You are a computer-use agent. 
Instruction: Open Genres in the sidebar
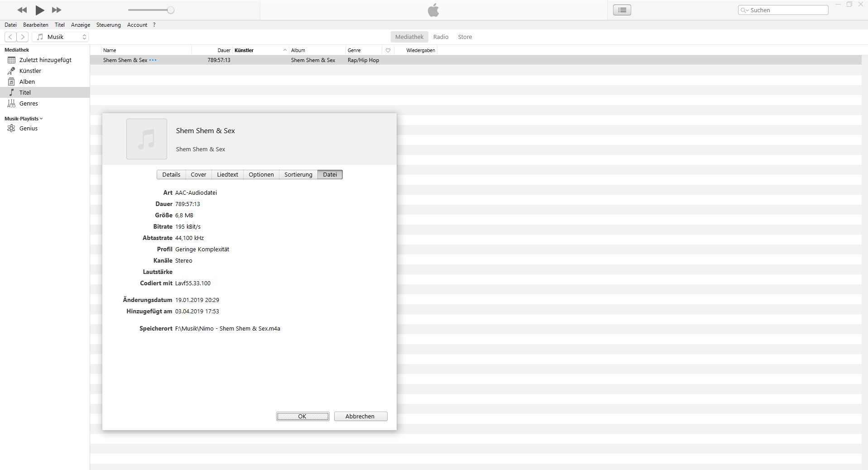pyautogui.click(x=45, y=103)
